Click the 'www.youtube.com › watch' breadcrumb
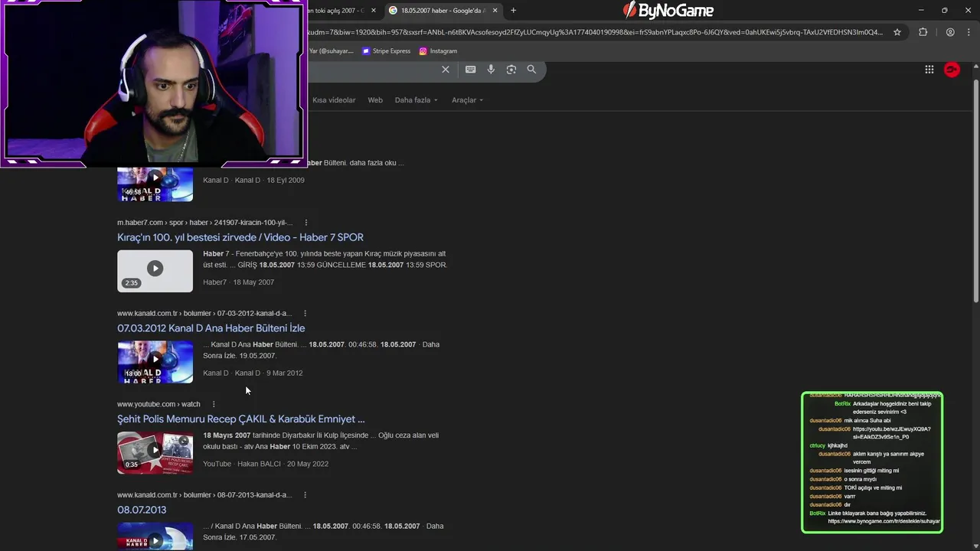This screenshot has width=980, height=551. (158, 404)
